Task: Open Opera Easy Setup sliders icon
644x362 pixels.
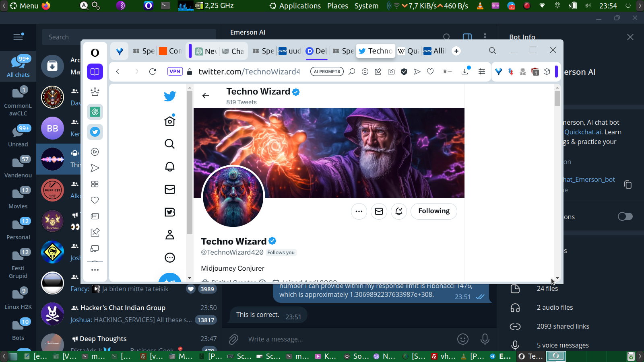Action: click(482, 72)
